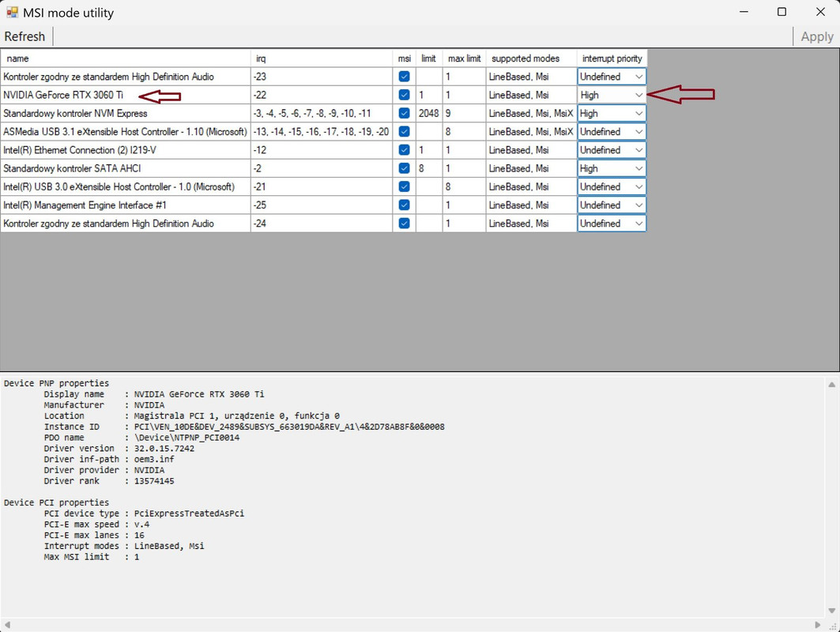Close the MSI mode utility window

pos(820,12)
